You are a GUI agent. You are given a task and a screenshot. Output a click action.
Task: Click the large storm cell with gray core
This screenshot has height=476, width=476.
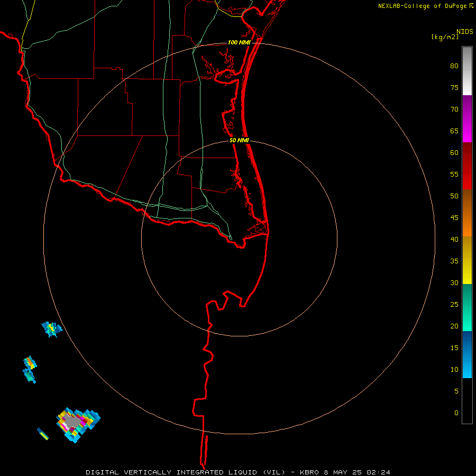point(78,425)
